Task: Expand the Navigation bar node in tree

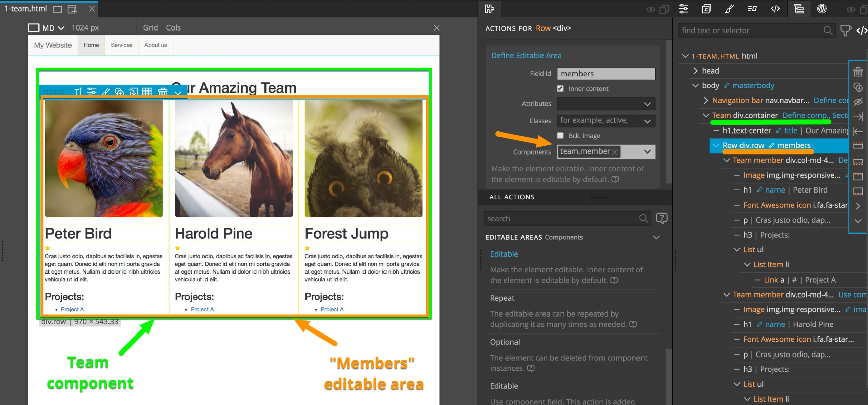Action: coord(706,100)
